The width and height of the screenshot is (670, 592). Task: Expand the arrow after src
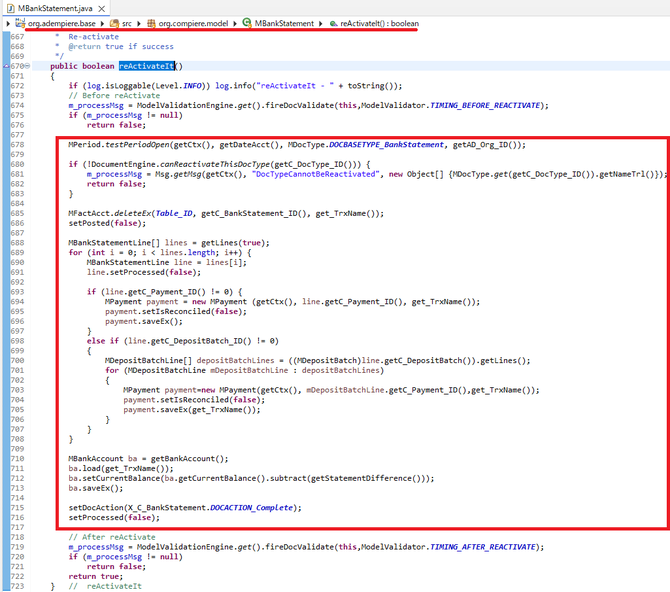click(139, 24)
